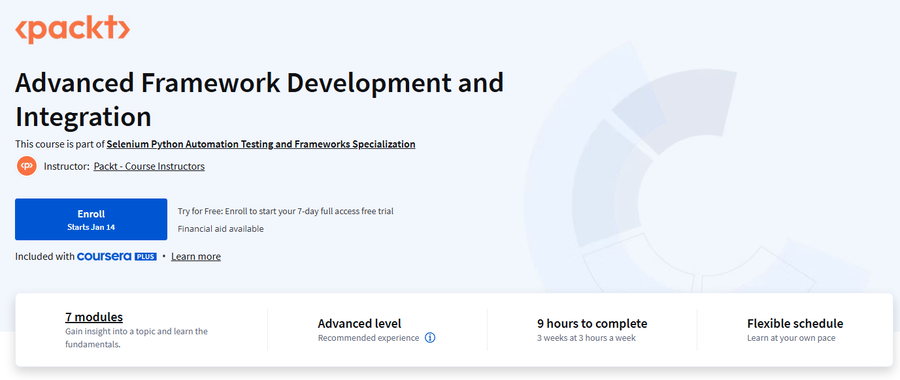Click the Enroll button
Screen dimensions: 900x380
pos(91,219)
